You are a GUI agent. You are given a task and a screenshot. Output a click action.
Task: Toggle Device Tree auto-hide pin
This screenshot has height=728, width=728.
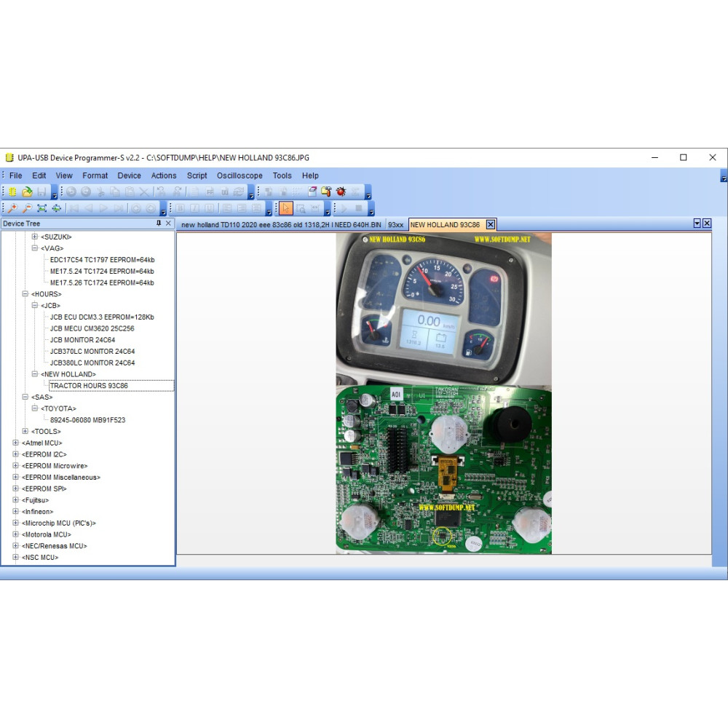pos(159,223)
